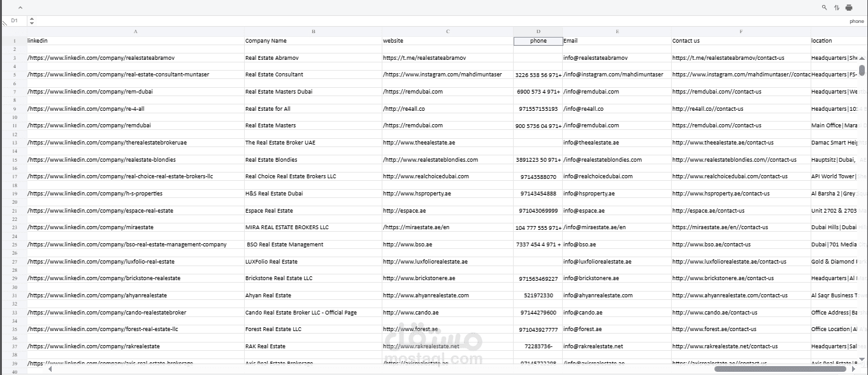868x375 pixels.
Task: Click the 'Real Estate Blondies' cell
Action: (314, 160)
